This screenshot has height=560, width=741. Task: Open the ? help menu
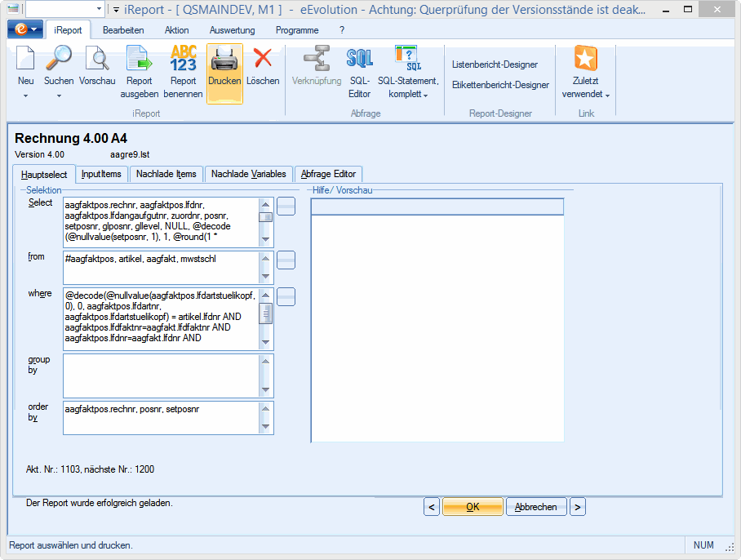click(342, 30)
